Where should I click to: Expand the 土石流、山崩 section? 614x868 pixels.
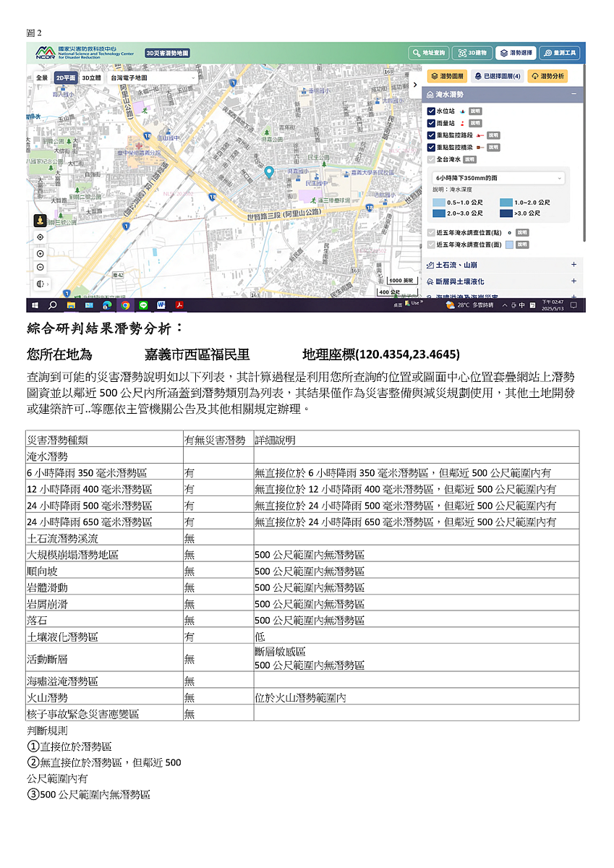pyautogui.click(x=574, y=265)
